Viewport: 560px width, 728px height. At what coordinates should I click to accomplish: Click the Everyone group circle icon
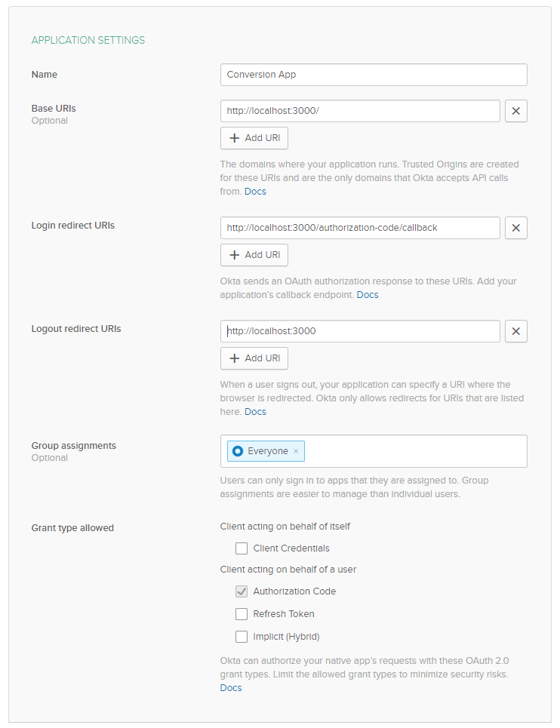[x=238, y=451]
